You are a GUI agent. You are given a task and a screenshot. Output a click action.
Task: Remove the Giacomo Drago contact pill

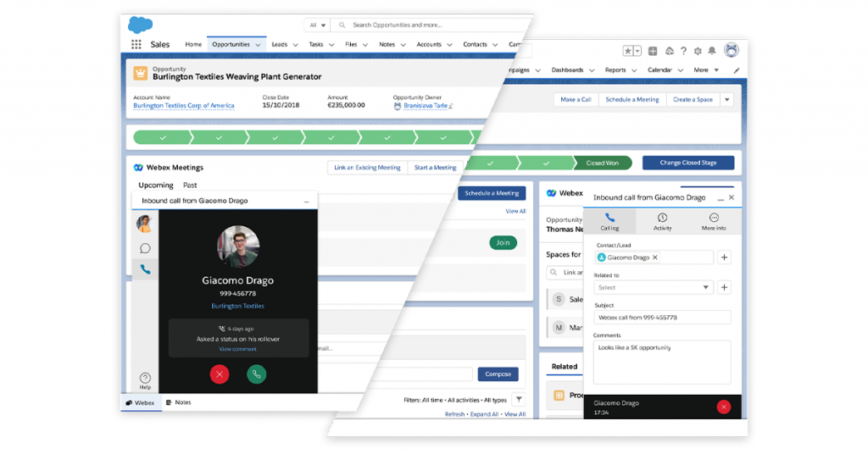[655, 257]
